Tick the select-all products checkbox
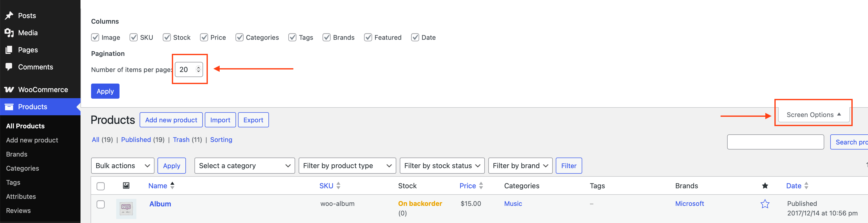The height and width of the screenshot is (223, 868). [100, 186]
